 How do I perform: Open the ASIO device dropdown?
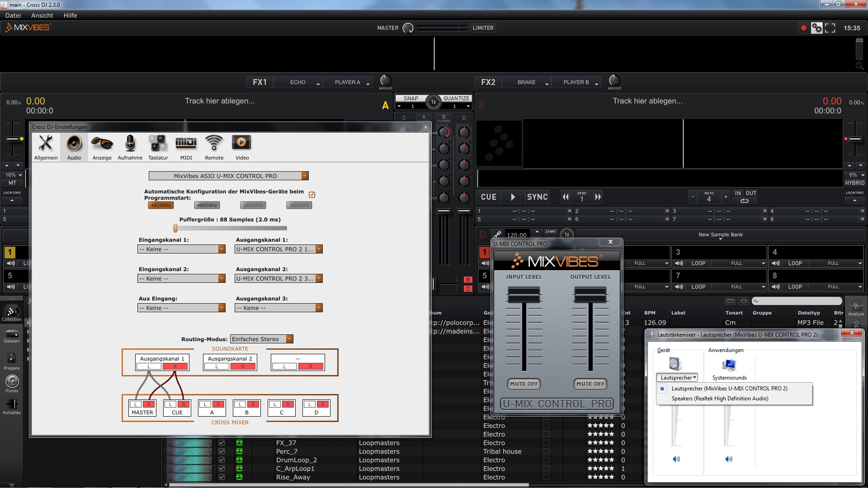(x=229, y=176)
